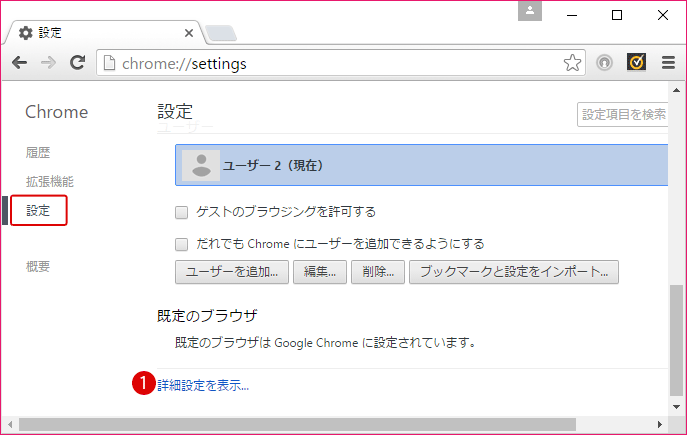Click the forward navigation arrow
This screenshot has height=435, width=687.
coord(47,63)
